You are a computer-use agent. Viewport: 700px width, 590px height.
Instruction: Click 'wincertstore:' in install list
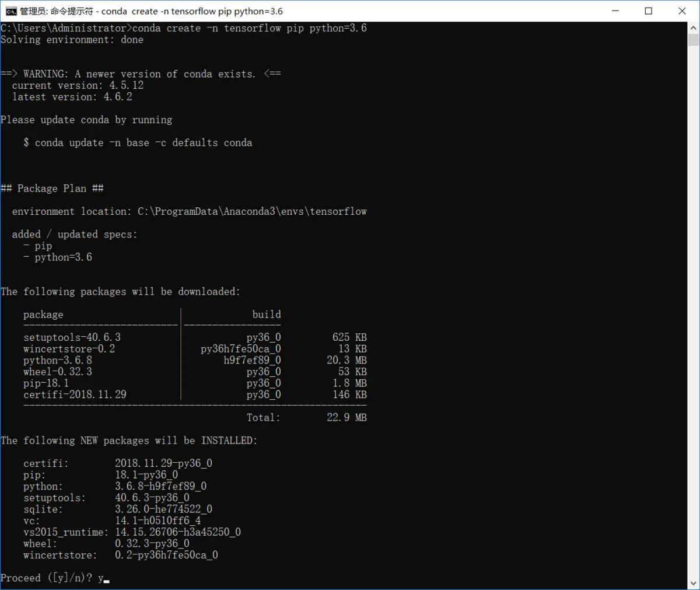click(61, 555)
